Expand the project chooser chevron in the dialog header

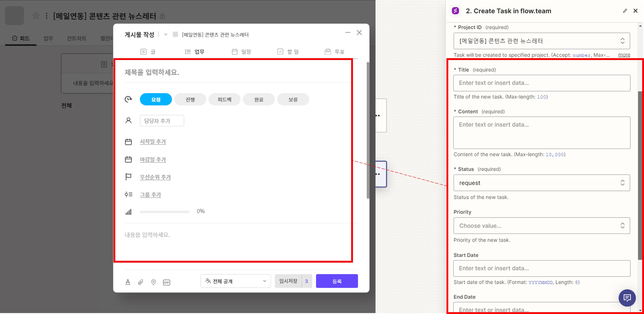click(x=165, y=34)
